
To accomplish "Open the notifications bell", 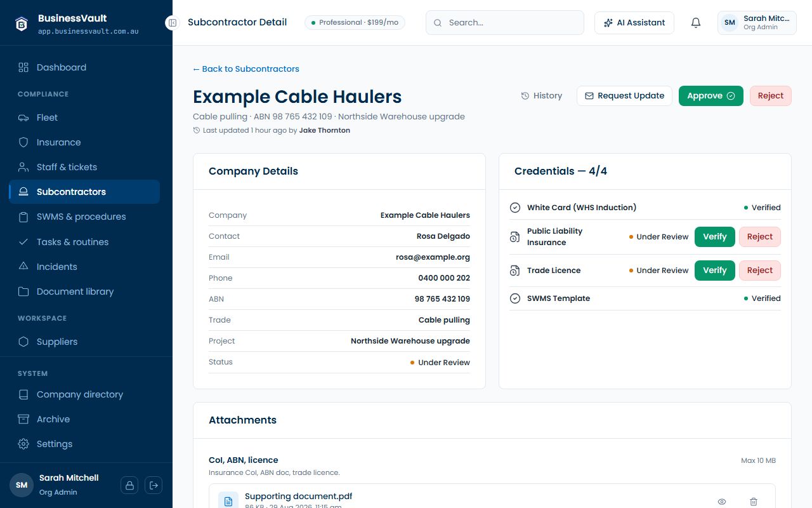I will point(696,23).
